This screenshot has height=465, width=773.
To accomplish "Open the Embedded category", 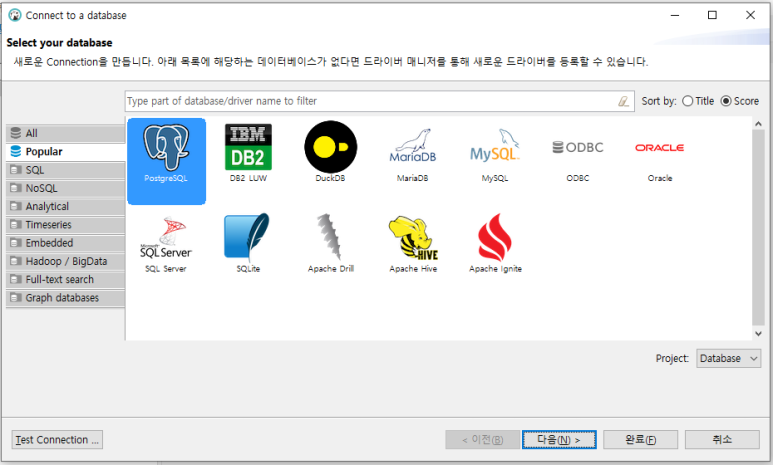I will click(x=66, y=243).
